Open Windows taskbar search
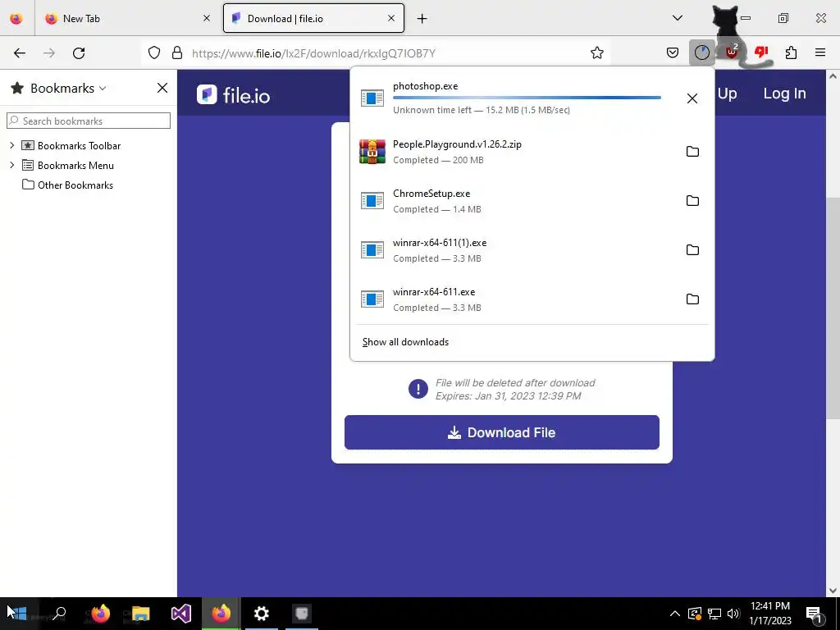The width and height of the screenshot is (840, 630). coord(59,614)
